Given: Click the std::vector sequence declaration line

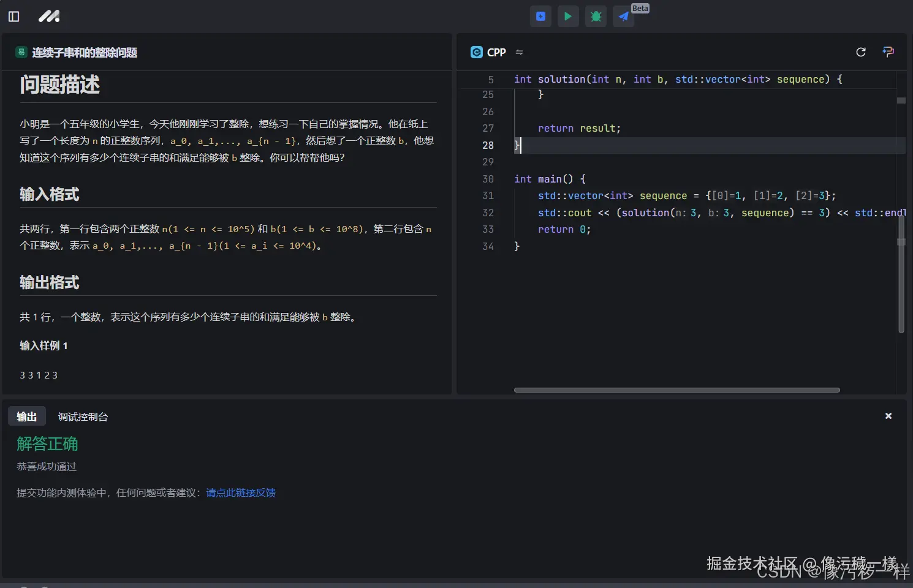Looking at the screenshot, I should 687,195.
